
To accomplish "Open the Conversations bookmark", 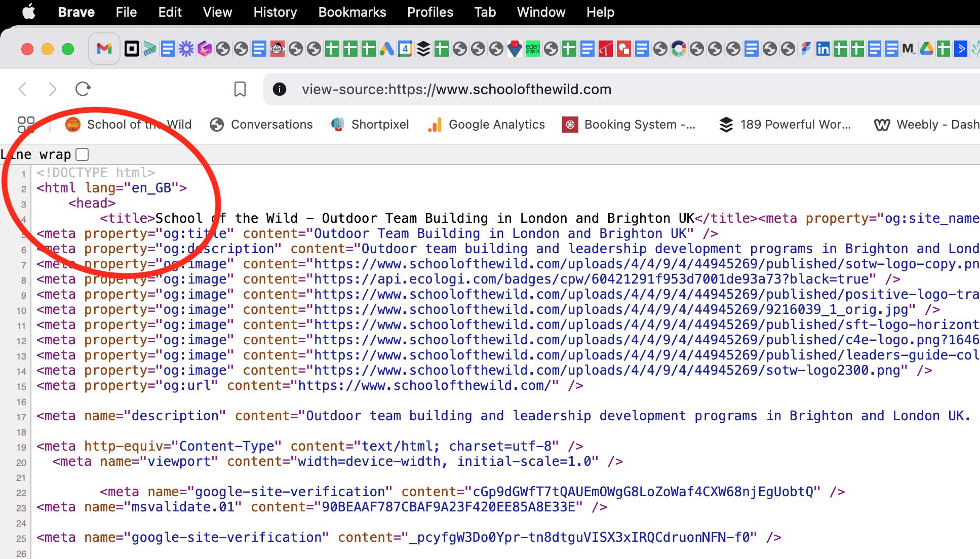I will click(x=261, y=125).
